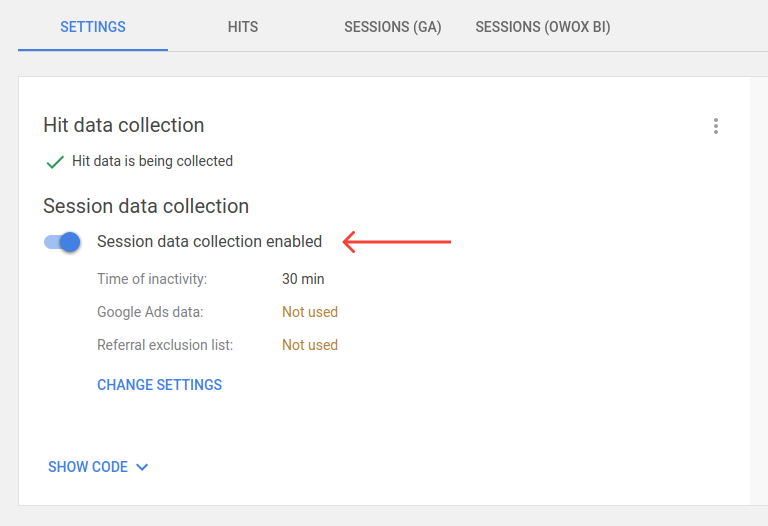Screen dimensions: 768x526
Task: Click the 'Session data collection enabled' label
Action: [209, 241]
